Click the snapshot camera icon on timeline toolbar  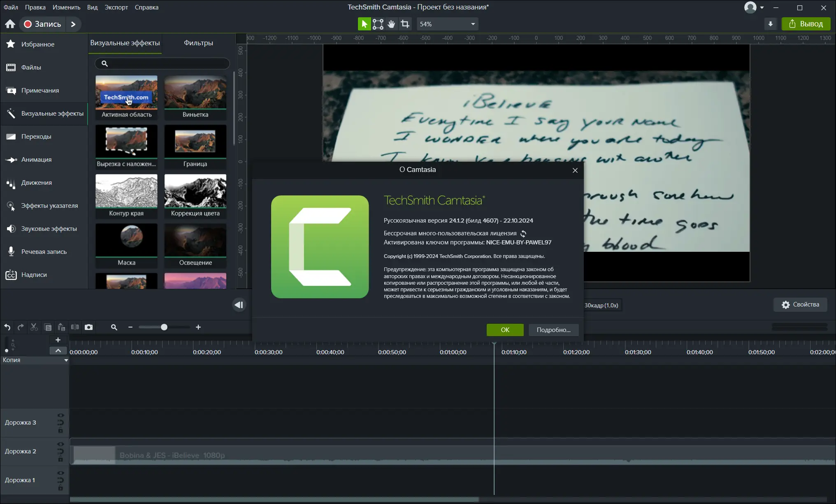88,327
